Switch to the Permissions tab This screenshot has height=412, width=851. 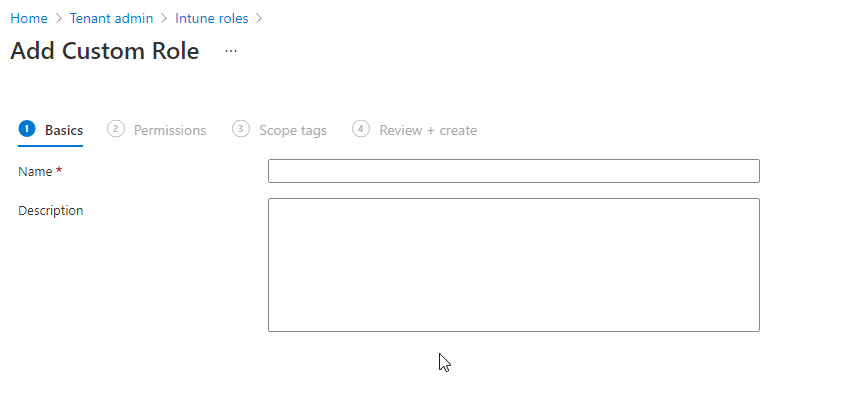point(170,130)
